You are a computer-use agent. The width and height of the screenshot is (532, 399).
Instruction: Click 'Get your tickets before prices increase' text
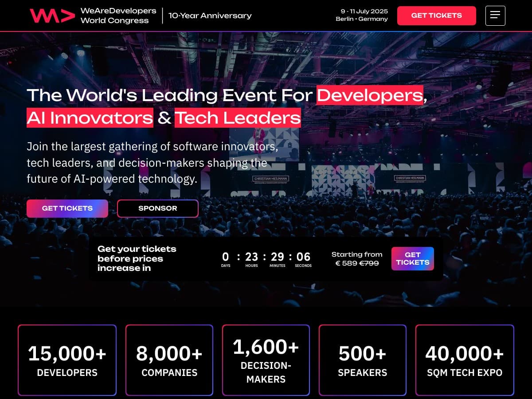[x=137, y=258]
